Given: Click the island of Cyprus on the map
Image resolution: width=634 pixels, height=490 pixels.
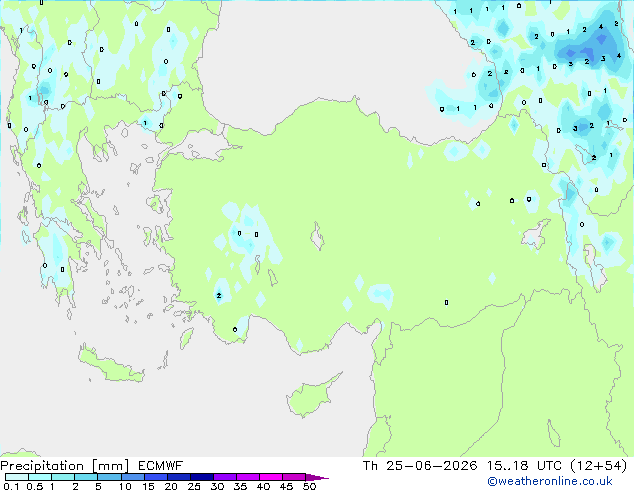Looking at the screenshot, I should pyautogui.click(x=313, y=396).
